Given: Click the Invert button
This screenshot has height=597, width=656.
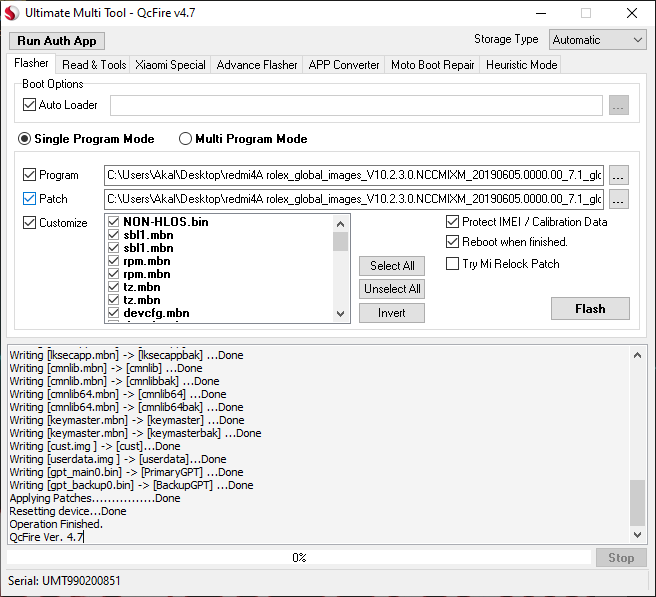Looking at the screenshot, I should point(392,313).
